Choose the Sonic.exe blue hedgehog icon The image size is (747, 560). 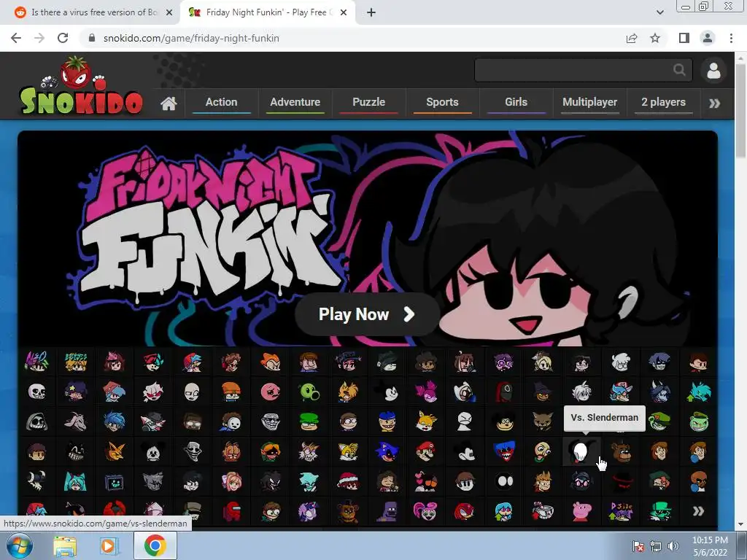(387, 451)
